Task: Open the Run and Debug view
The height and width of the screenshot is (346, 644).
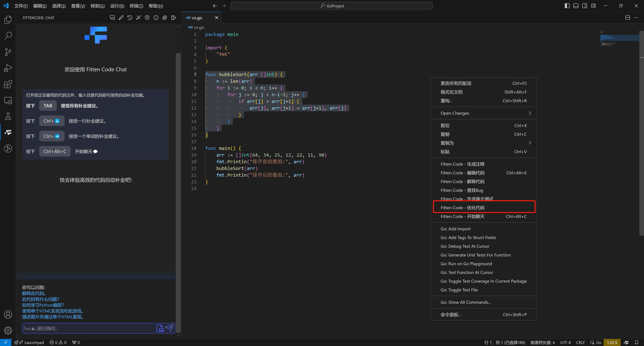Action: point(8,68)
